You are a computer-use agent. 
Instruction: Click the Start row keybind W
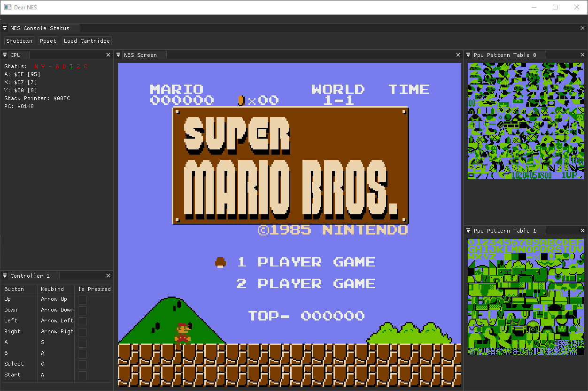click(43, 375)
